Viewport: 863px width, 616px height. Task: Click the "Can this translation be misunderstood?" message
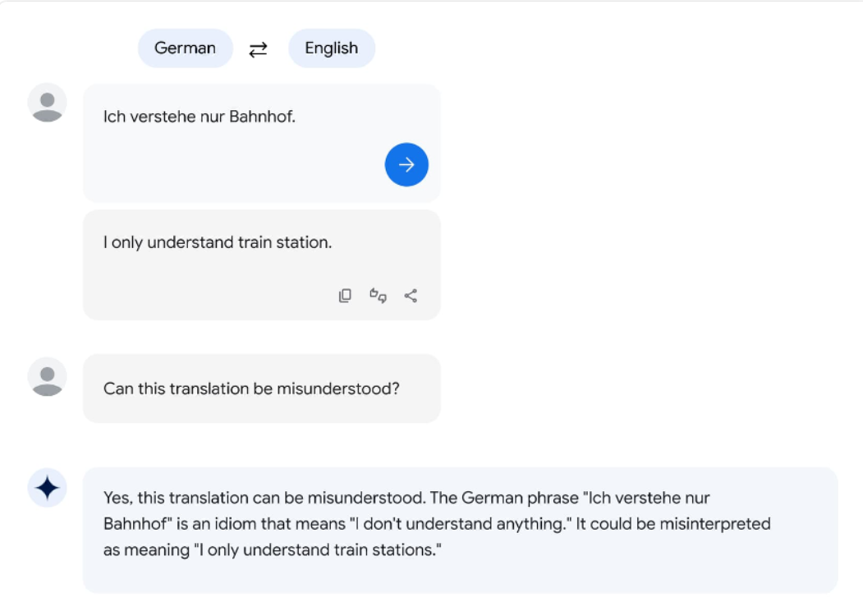coord(251,388)
